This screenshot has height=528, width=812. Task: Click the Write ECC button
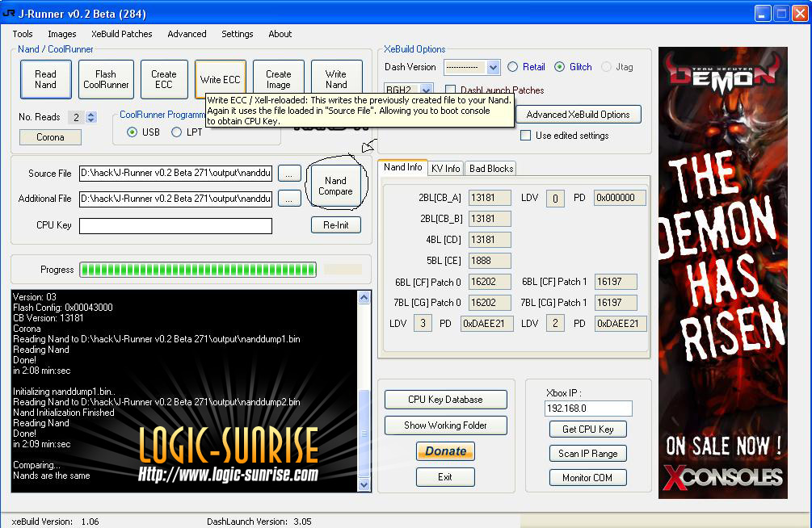point(220,79)
